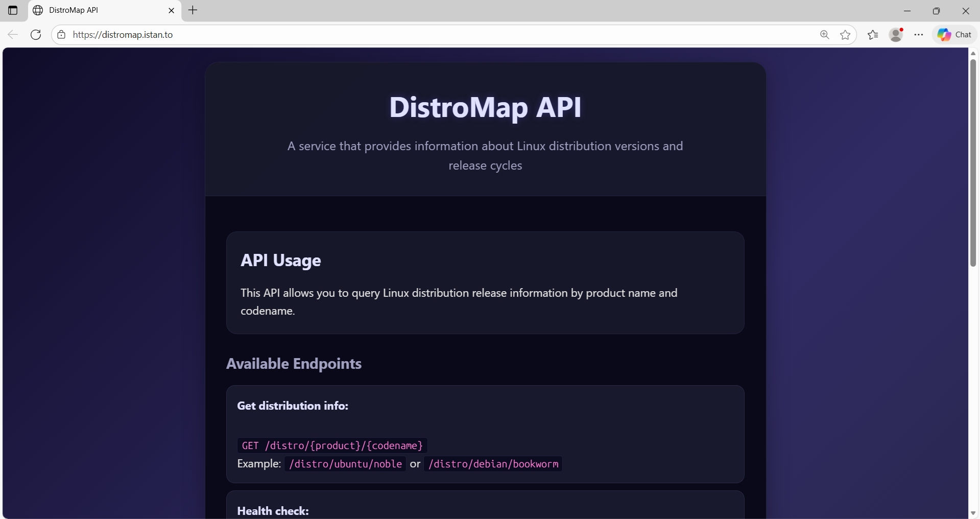
Task: Open a new tab with plus button
Action: [193, 10]
